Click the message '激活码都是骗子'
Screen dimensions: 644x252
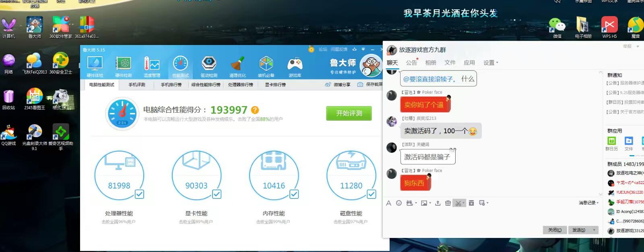pos(427,157)
